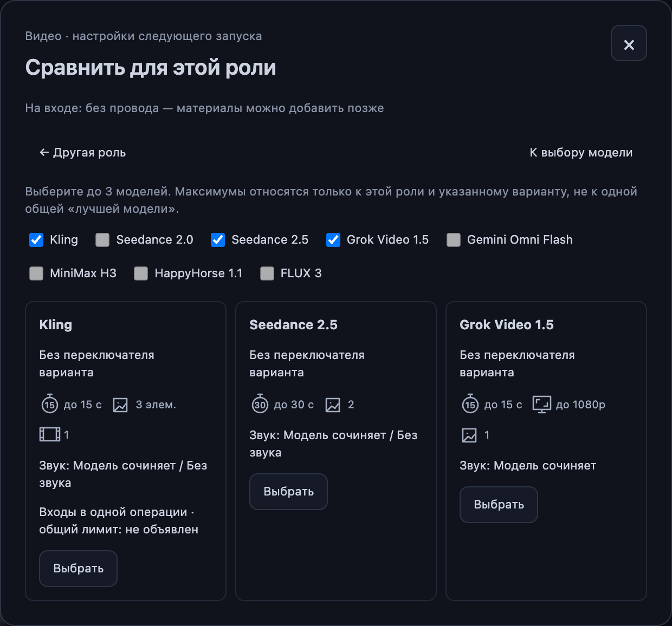
Task: Select the HappyHorse 1.1 checkbox
Action: pyautogui.click(x=141, y=273)
